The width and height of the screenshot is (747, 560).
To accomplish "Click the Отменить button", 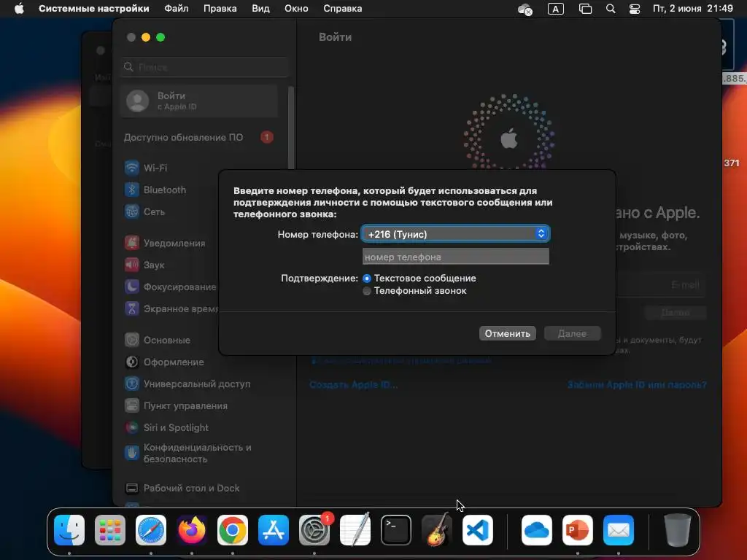I will pyautogui.click(x=508, y=333).
